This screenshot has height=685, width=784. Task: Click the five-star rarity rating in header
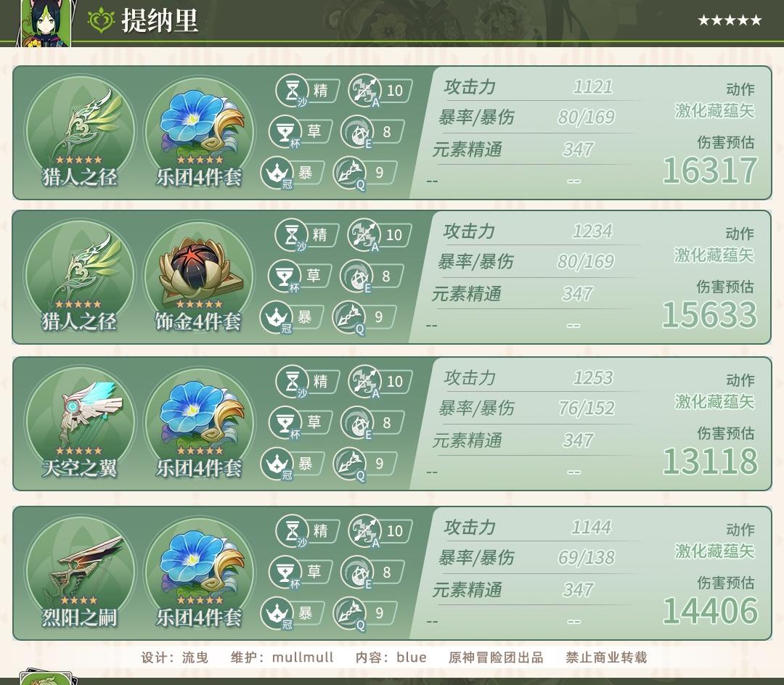click(730, 20)
